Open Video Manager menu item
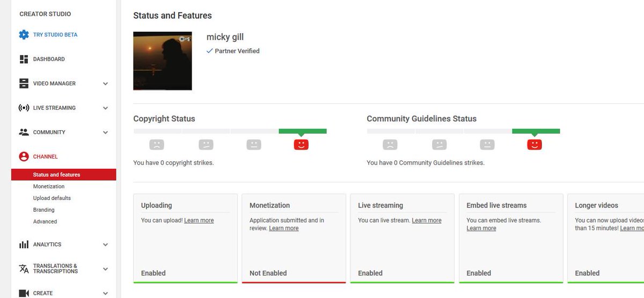 click(x=54, y=84)
